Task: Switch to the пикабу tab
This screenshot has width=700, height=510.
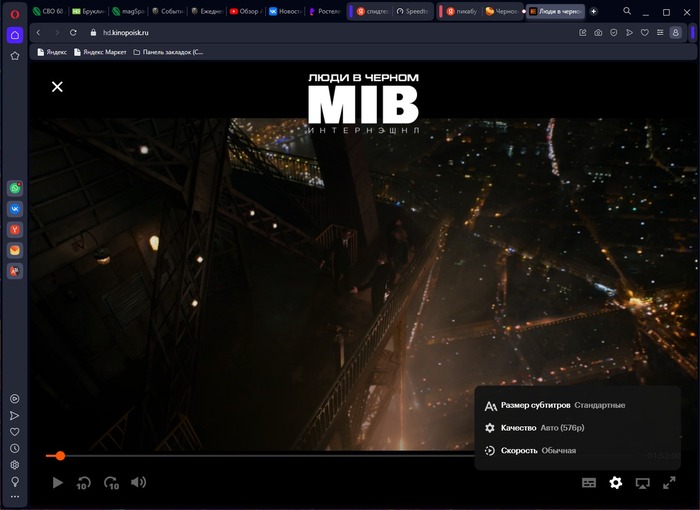Action: (x=462, y=12)
